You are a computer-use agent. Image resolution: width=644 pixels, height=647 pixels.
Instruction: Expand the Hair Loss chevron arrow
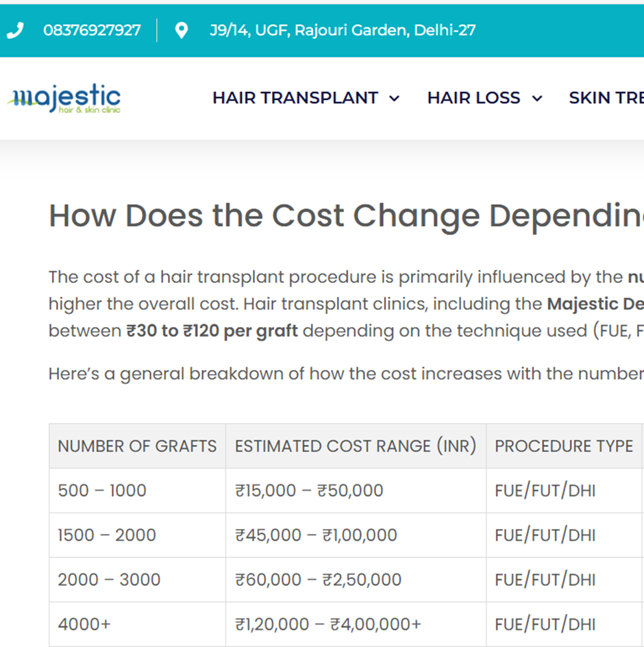tap(537, 99)
